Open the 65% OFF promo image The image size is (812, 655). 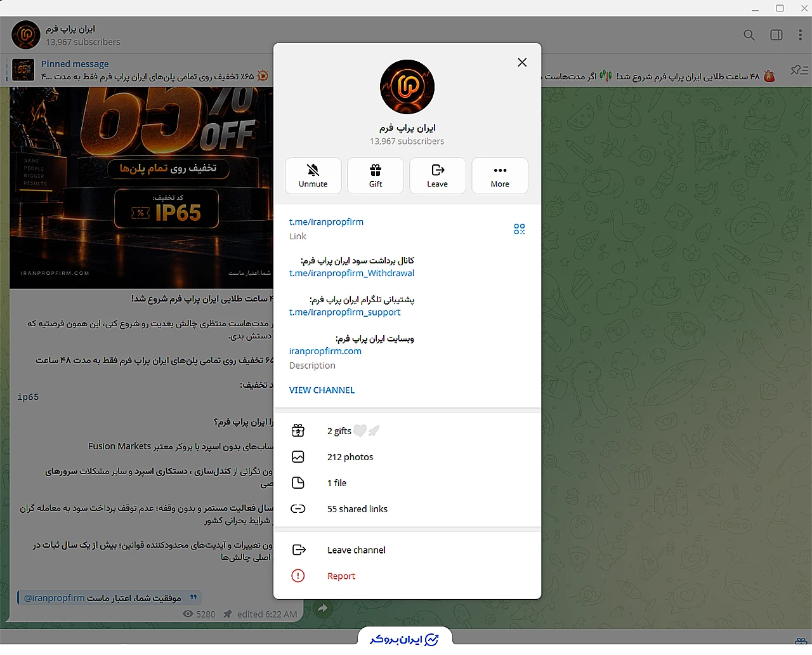141,188
